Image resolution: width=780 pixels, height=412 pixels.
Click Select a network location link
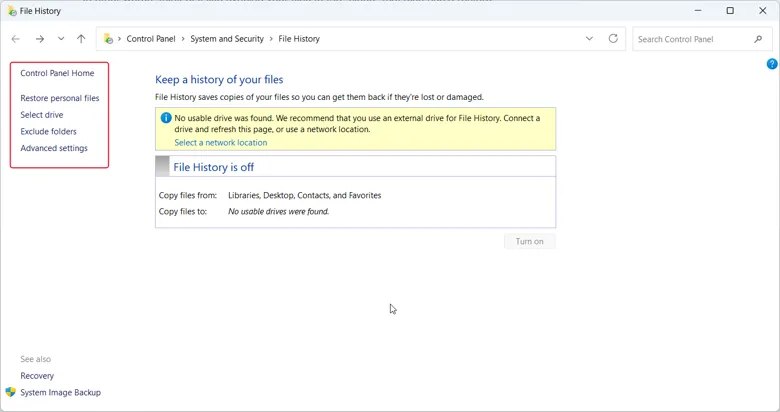tap(221, 143)
